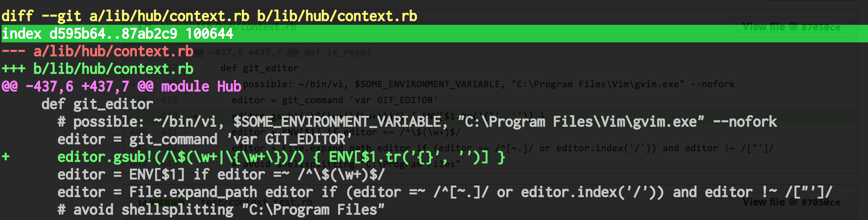Click the new hash 87ab2c9
This screenshot has width=868, height=220.
149,34
